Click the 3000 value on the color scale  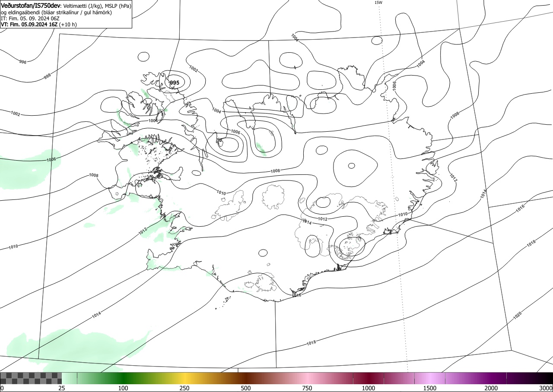(x=546, y=388)
